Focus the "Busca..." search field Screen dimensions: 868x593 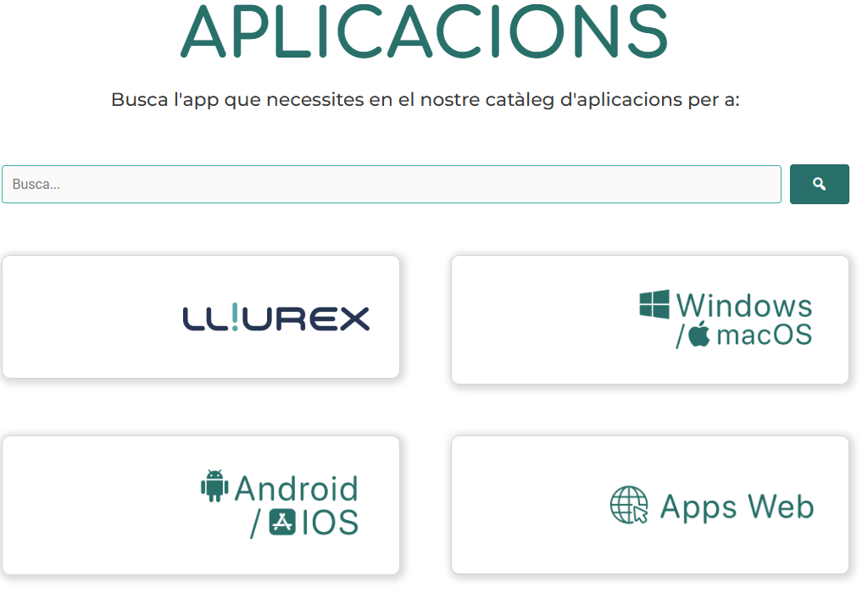pyautogui.click(x=391, y=184)
